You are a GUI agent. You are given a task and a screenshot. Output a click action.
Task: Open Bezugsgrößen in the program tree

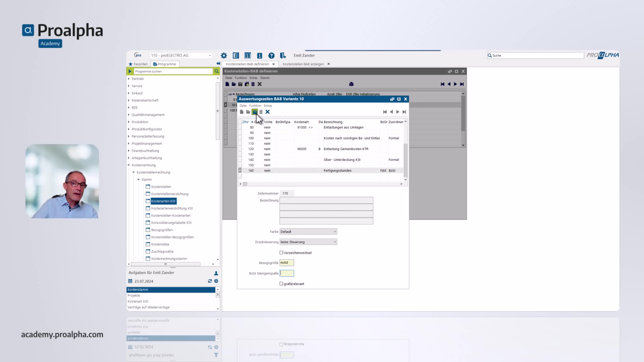click(x=162, y=230)
